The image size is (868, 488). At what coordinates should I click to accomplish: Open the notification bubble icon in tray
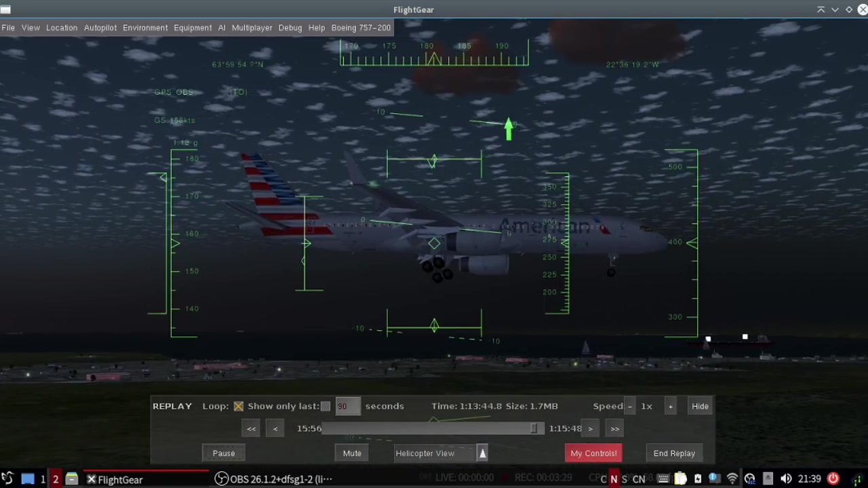coord(714,479)
